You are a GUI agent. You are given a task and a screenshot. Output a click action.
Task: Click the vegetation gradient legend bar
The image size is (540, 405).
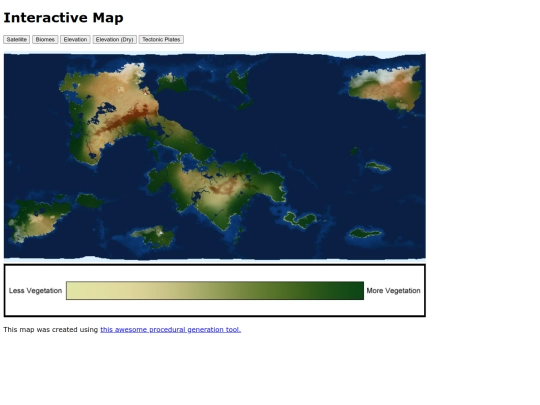(215, 291)
